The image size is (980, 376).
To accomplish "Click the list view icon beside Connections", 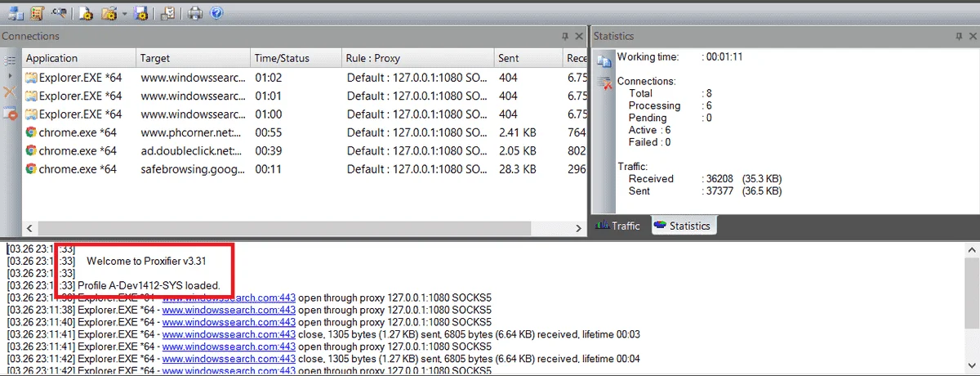I will 11,60.
